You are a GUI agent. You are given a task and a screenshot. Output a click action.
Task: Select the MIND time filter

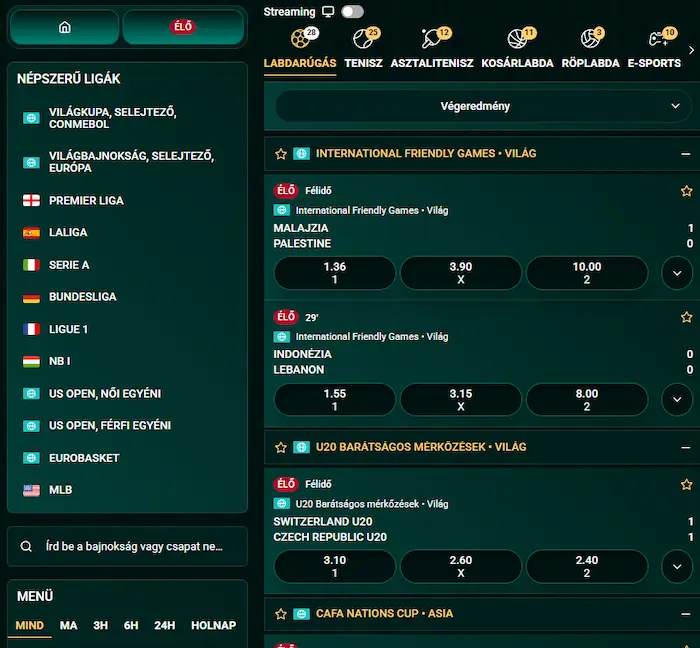pyautogui.click(x=29, y=625)
